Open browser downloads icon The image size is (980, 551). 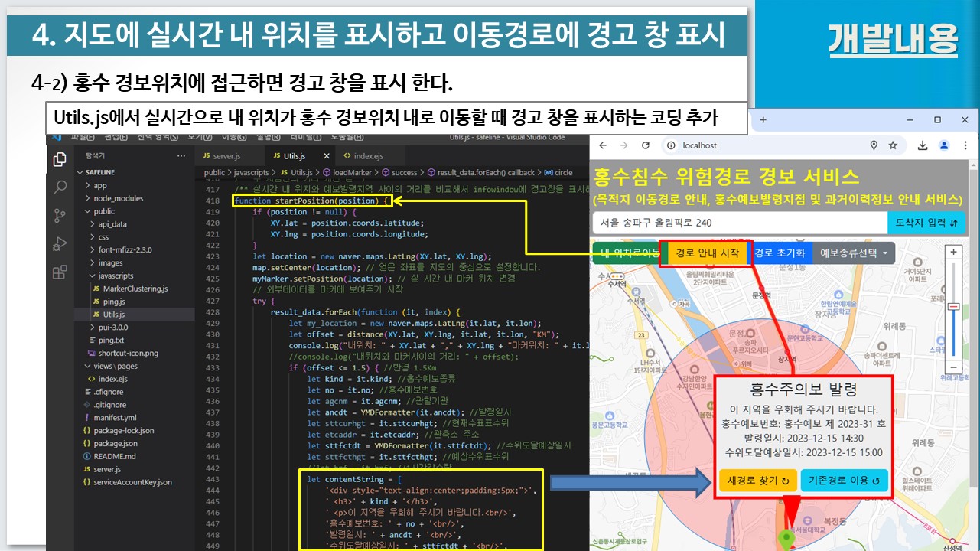tap(923, 145)
